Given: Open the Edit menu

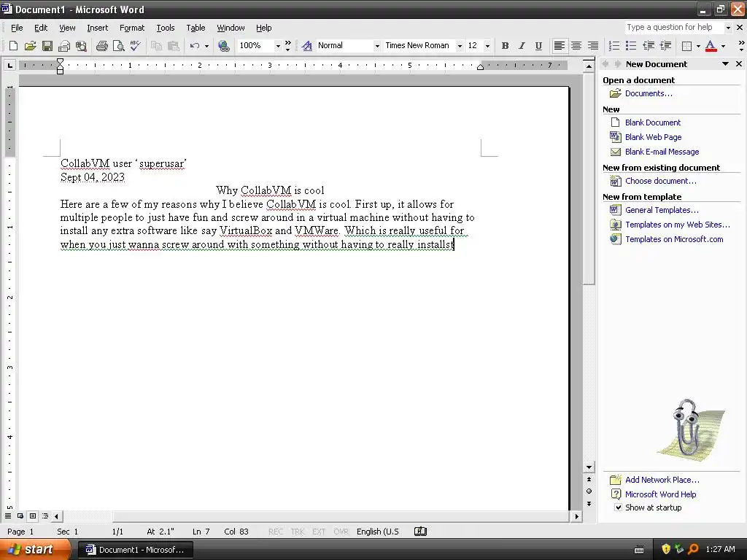Looking at the screenshot, I should [41, 28].
